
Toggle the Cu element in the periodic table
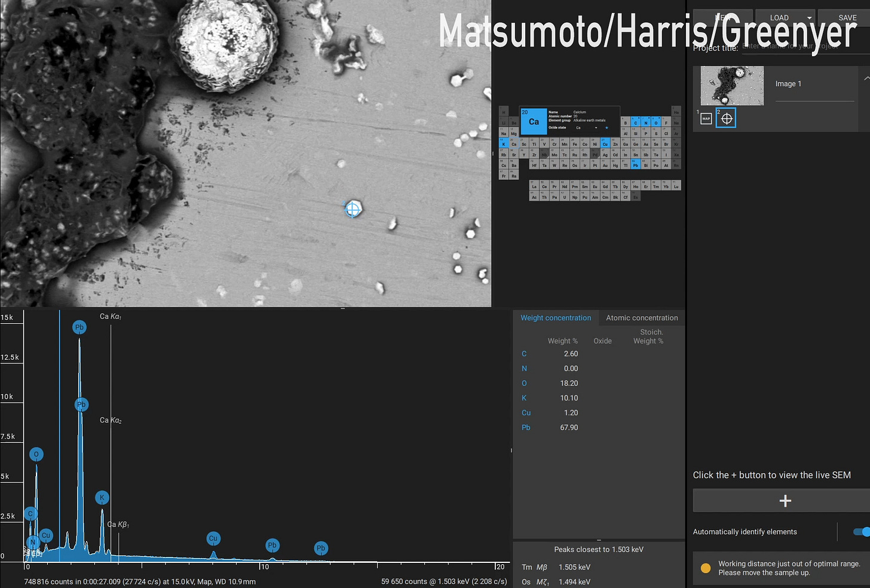[605, 143]
